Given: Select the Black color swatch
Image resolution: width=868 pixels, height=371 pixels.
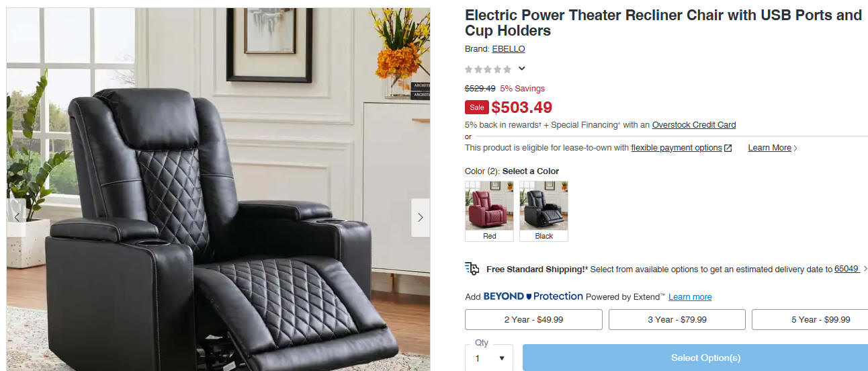Looking at the screenshot, I should click(x=544, y=211).
